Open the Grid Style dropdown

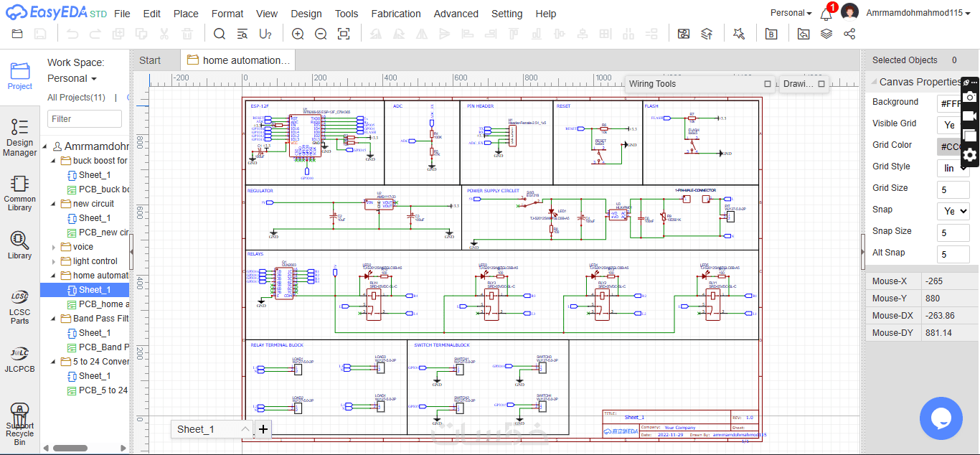[953, 168]
